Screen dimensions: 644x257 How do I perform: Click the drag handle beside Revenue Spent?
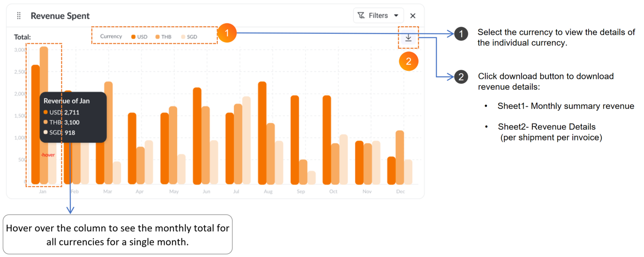point(19,16)
